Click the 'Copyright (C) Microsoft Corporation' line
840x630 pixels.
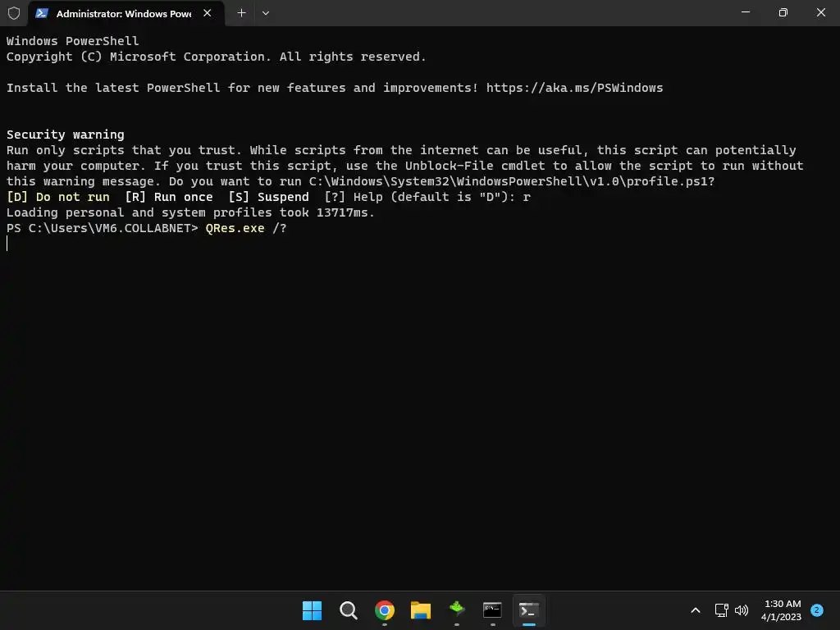[217, 57]
